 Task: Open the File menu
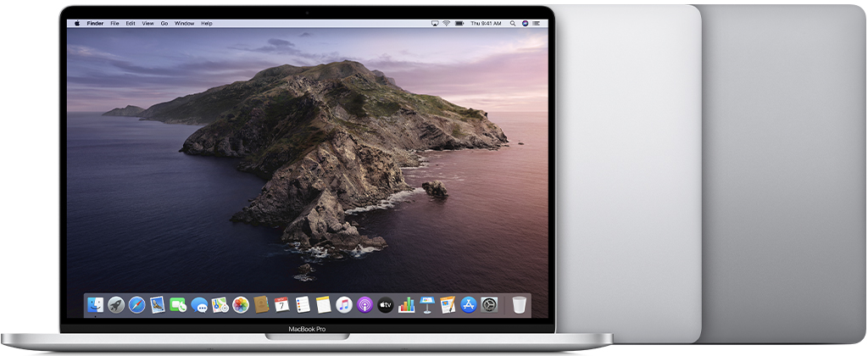(x=114, y=24)
